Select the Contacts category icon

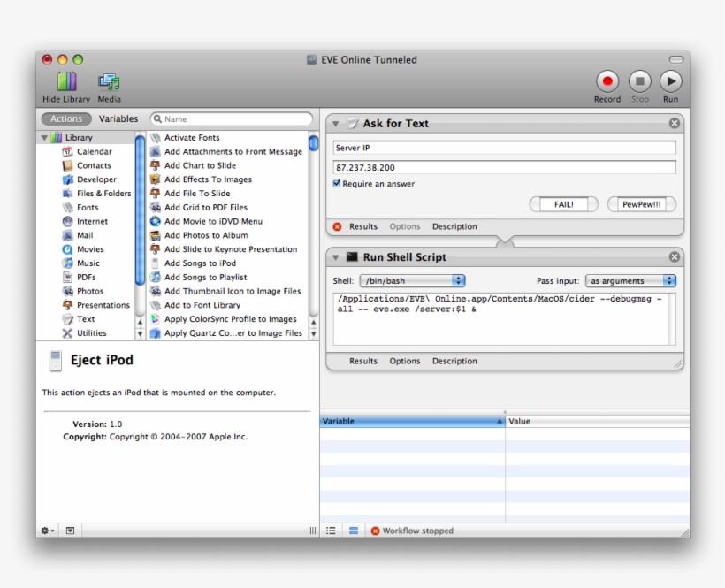point(67,165)
